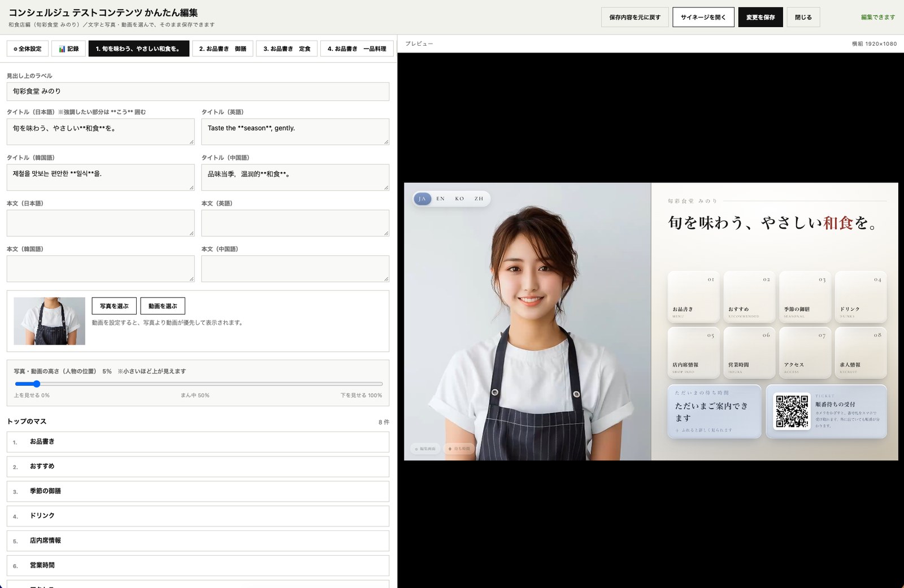Select tab 3. お品書き 定食
The image size is (904, 588).
(x=287, y=49)
